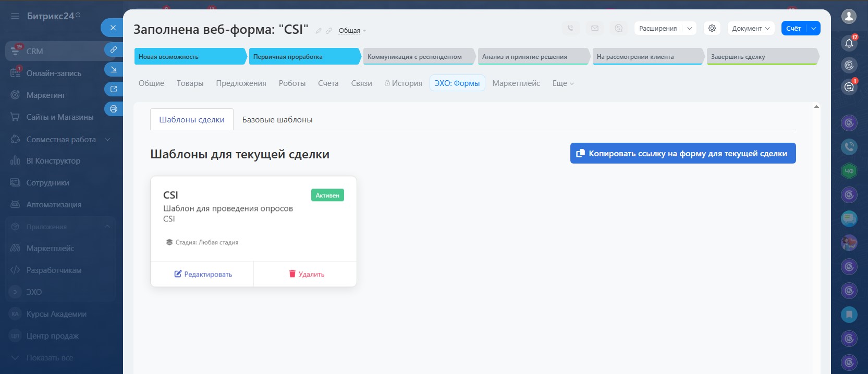Image resolution: width=868 pixels, height=374 pixels.
Task: Open the Документ dropdown
Action: tap(750, 28)
